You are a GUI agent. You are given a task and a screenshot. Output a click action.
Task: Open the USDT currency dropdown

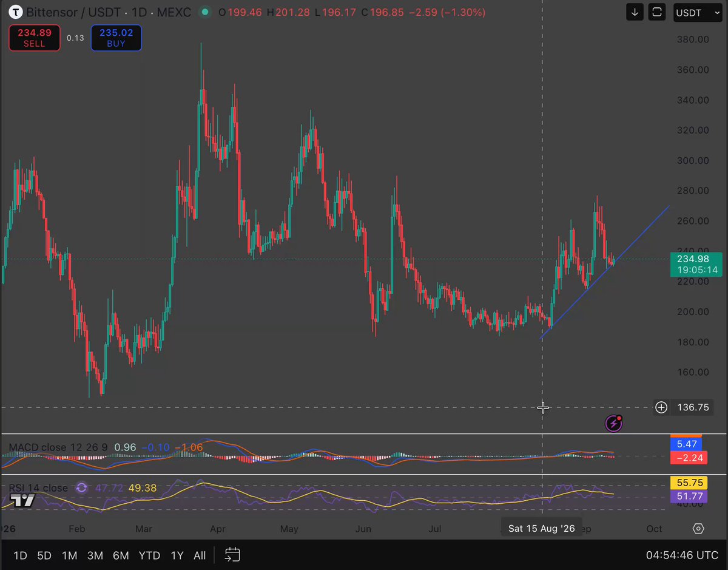(x=698, y=12)
